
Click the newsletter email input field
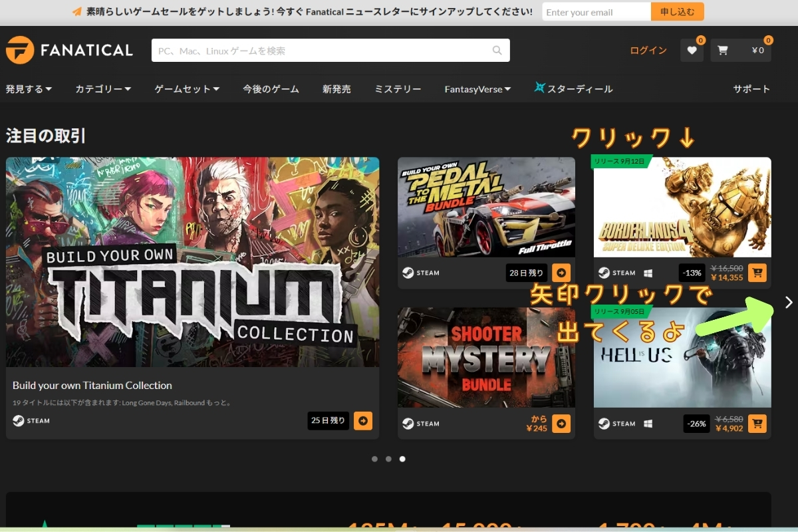coord(597,12)
